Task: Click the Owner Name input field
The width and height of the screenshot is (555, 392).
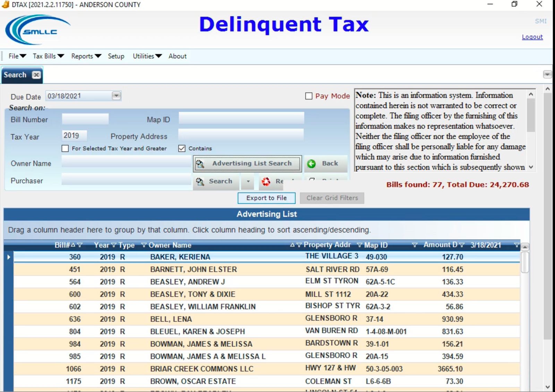Action: [x=127, y=161]
